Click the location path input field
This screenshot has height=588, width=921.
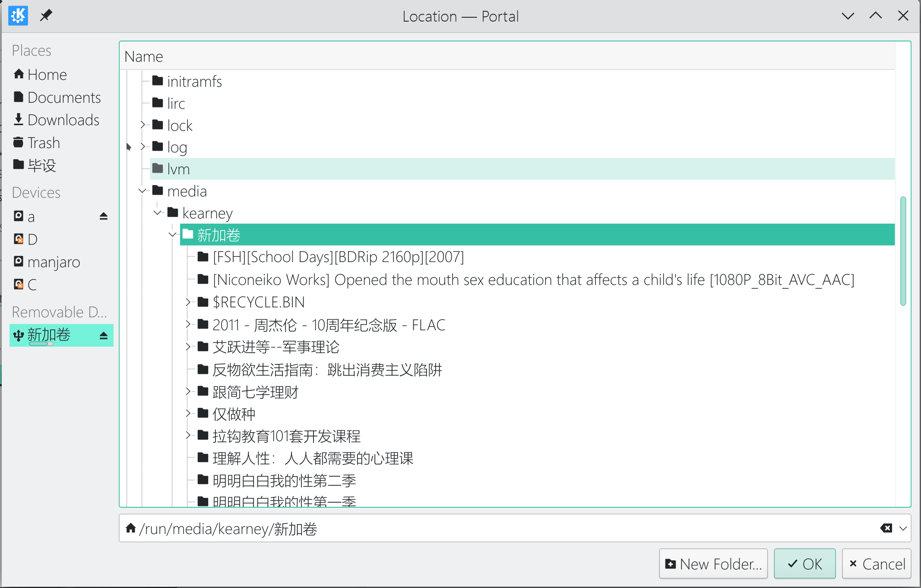(515, 528)
